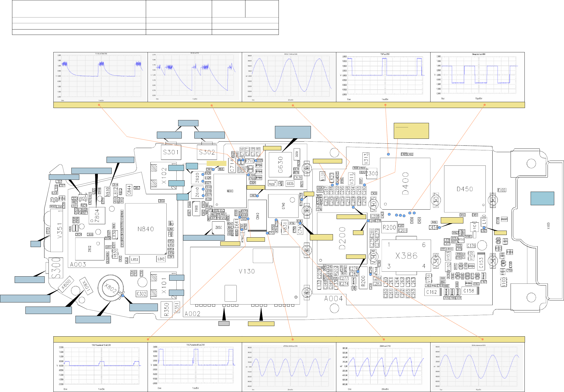Image resolution: width=564 pixels, height=392 pixels.
Task: Click the TXC Powerlevel 19 waveform graph
Action: [x=101, y=367]
